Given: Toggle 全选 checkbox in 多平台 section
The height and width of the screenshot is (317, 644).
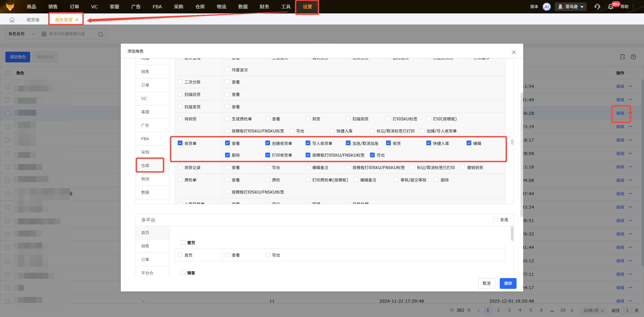Looking at the screenshot, I should [x=495, y=220].
